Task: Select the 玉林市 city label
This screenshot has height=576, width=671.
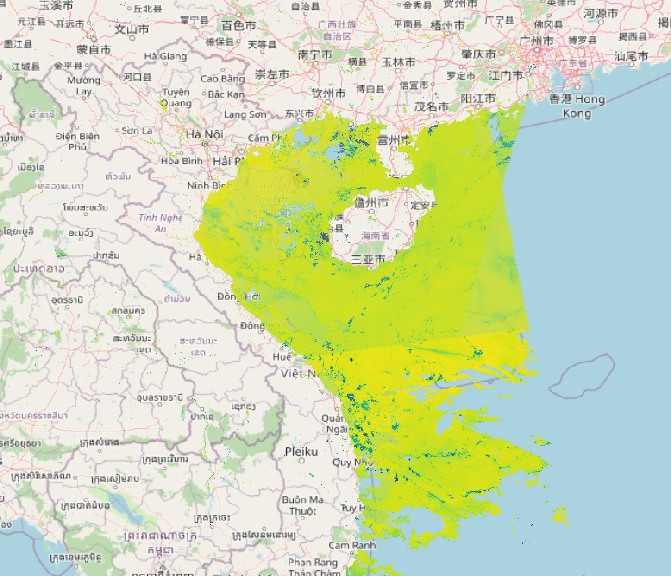Action: 398,62
